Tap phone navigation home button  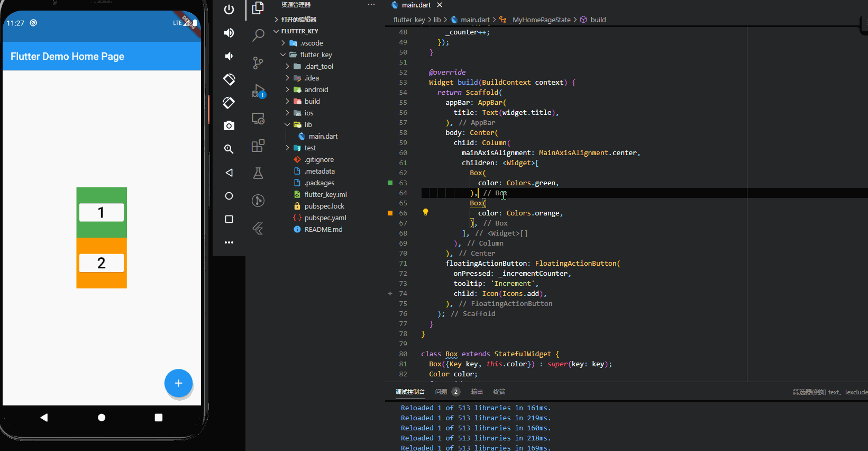(x=102, y=418)
